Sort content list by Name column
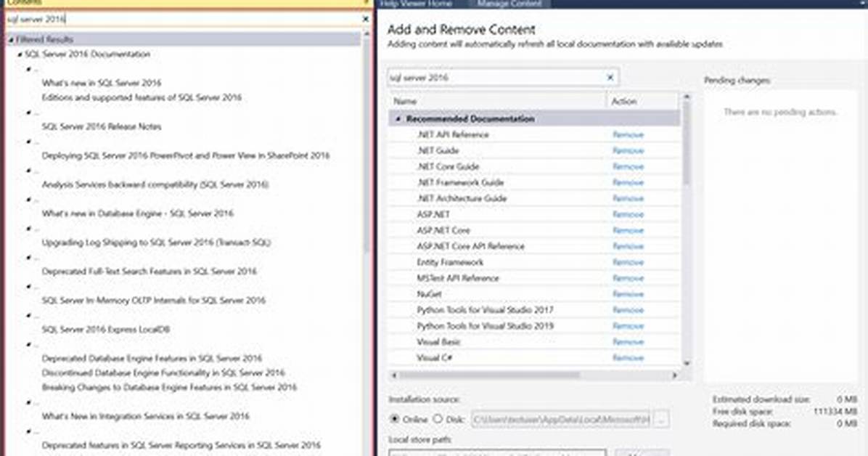The image size is (868, 456). tap(497, 102)
